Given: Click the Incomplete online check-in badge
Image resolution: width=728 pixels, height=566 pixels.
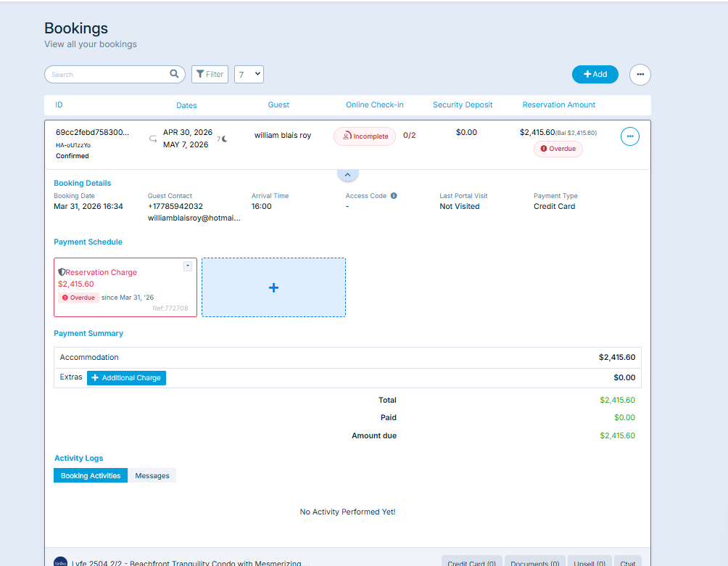Looking at the screenshot, I should [x=365, y=136].
